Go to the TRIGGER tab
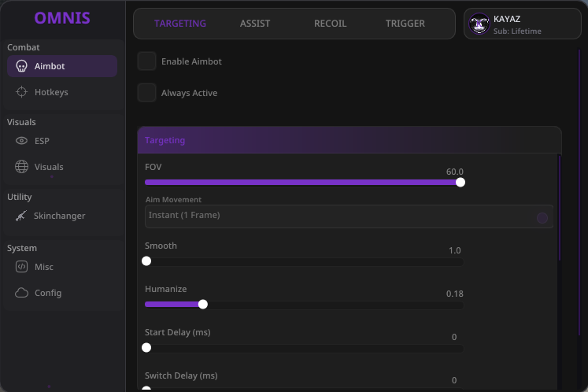This screenshot has height=392, width=588. click(x=405, y=24)
